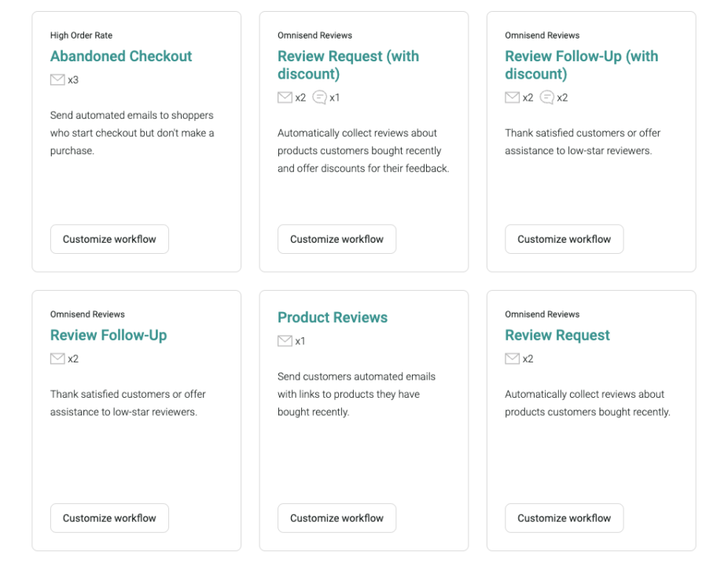Click the High Order Rate label
The height and width of the screenshot is (566, 728).
point(81,35)
